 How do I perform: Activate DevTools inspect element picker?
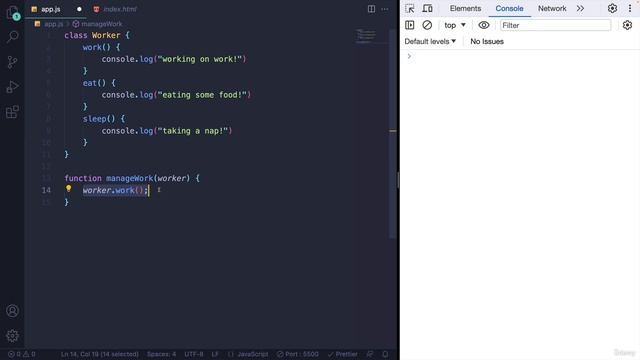[409, 9]
